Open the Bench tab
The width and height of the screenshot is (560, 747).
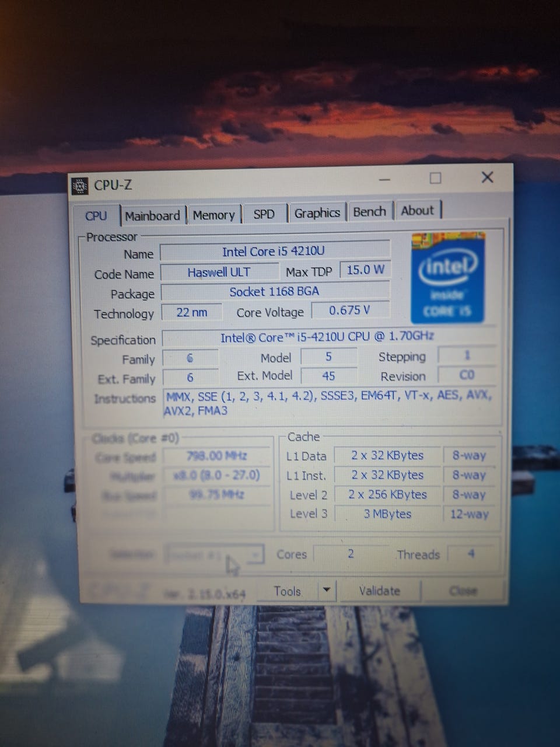point(370,211)
